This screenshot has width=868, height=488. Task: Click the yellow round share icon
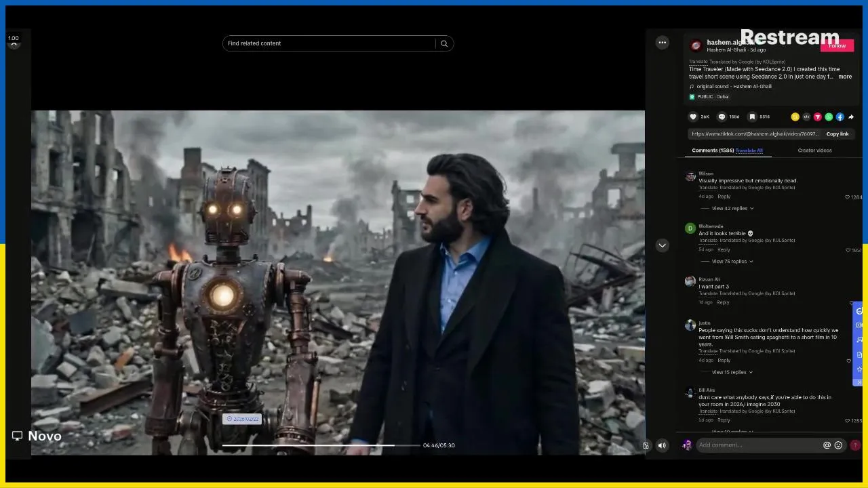[795, 117]
